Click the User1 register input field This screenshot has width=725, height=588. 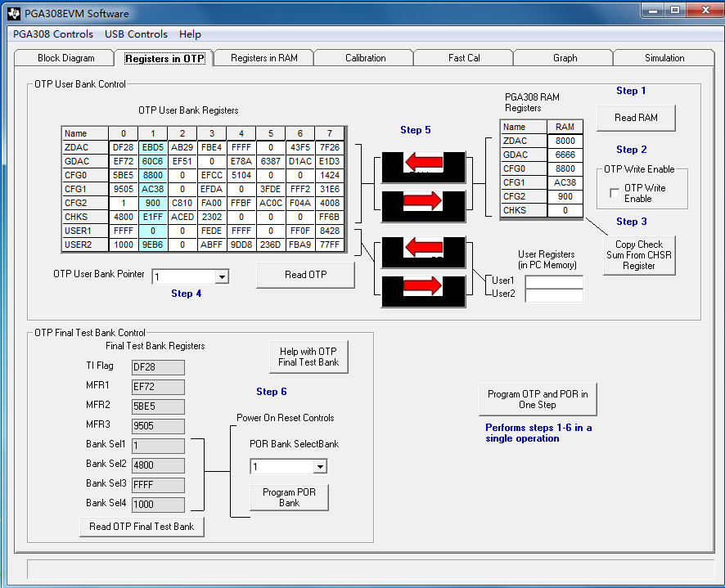pyautogui.click(x=554, y=281)
